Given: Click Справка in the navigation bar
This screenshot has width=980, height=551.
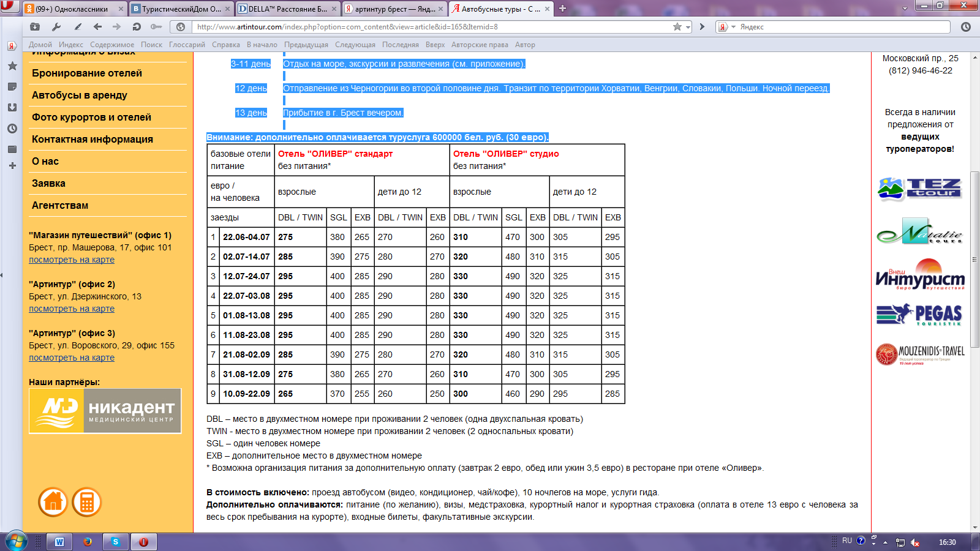Looking at the screenshot, I should 226,45.
